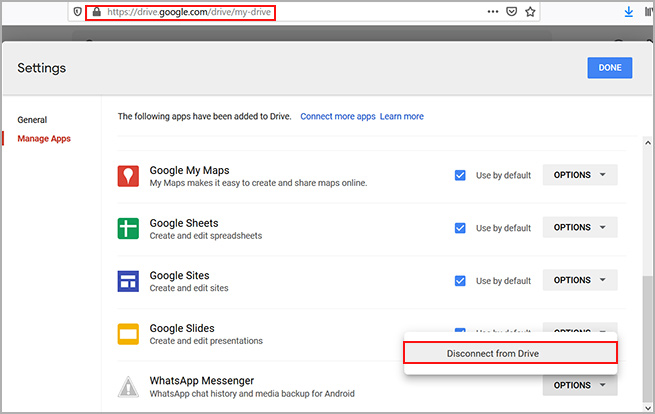
Task: Switch to the General settings tab
Action: tap(32, 120)
